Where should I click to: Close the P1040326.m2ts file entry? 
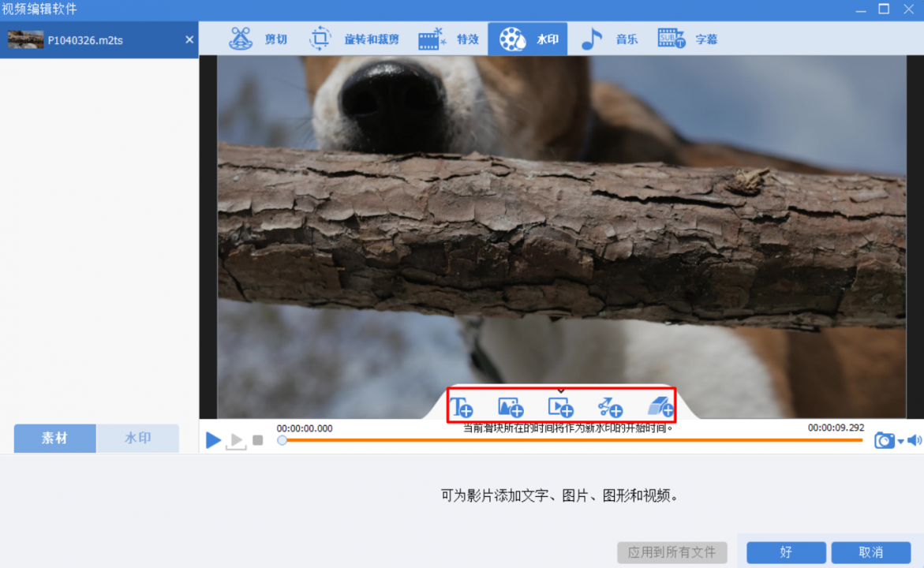point(189,39)
